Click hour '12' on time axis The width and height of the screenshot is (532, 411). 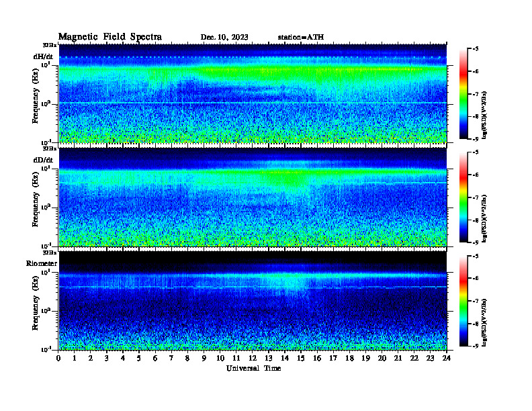(x=253, y=359)
